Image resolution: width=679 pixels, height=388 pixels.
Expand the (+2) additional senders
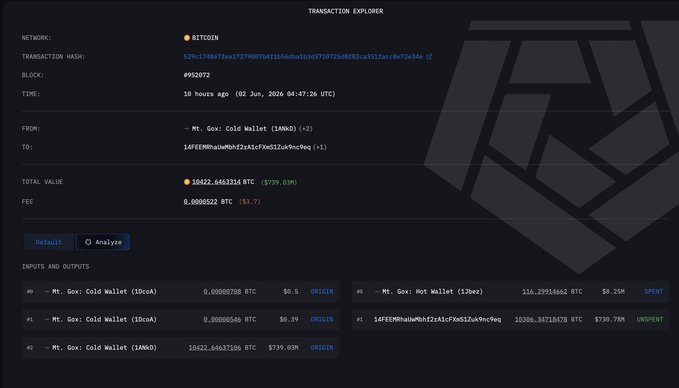[x=305, y=129]
